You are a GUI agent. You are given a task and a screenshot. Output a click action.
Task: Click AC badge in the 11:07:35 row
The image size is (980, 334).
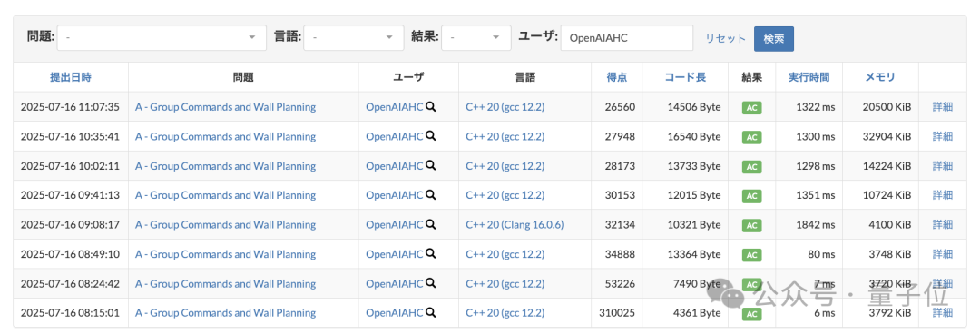(x=752, y=108)
